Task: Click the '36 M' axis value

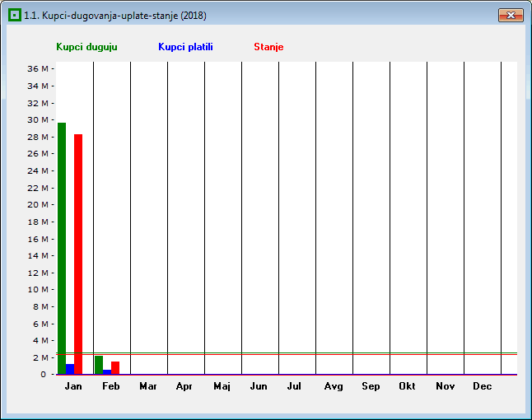Action: point(38,69)
